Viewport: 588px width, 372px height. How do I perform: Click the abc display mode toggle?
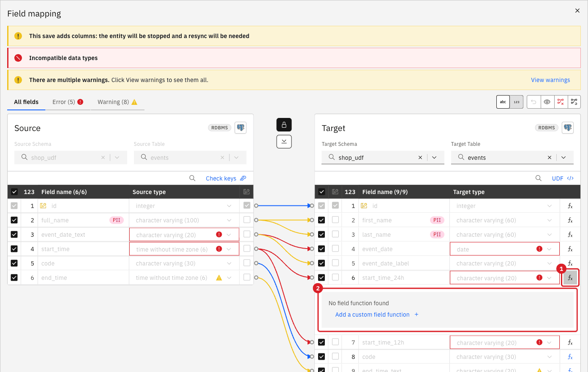[x=503, y=102]
